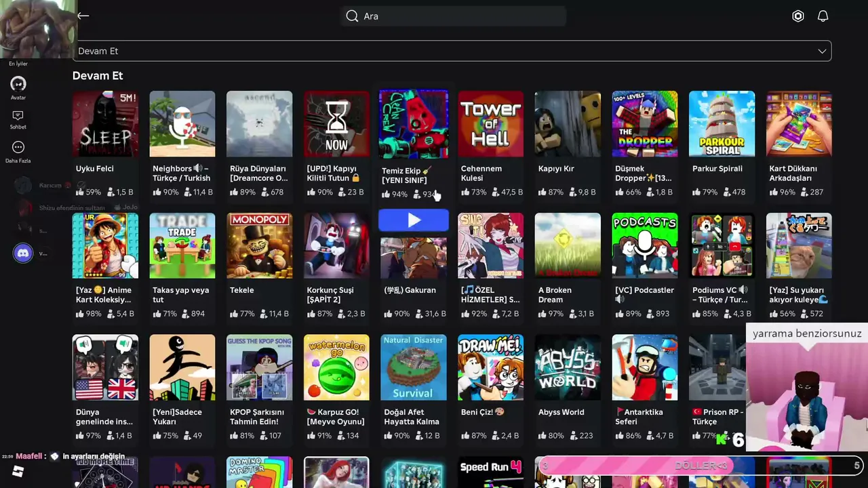
Task: Click the Podiums VC game title
Action: pos(720,295)
